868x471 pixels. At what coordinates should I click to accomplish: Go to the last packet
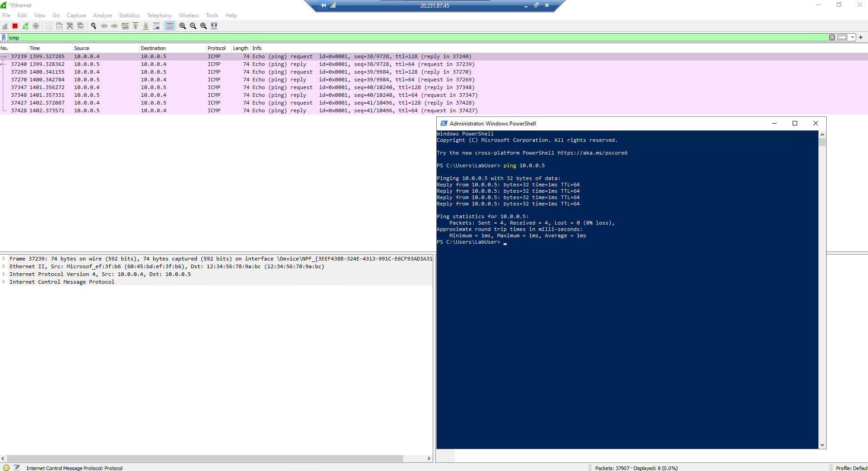[146, 26]
